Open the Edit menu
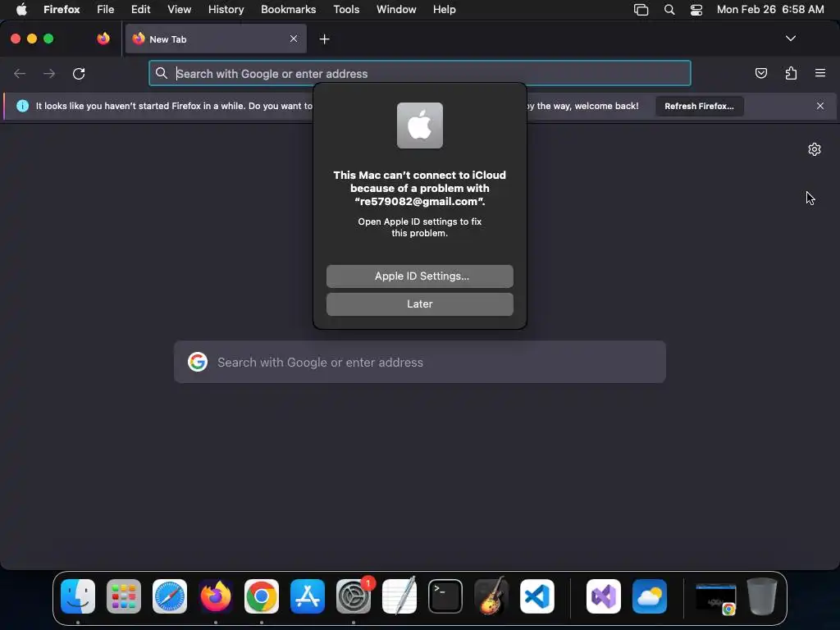Viewport: 840px width, 630px height. coord(141,9)
